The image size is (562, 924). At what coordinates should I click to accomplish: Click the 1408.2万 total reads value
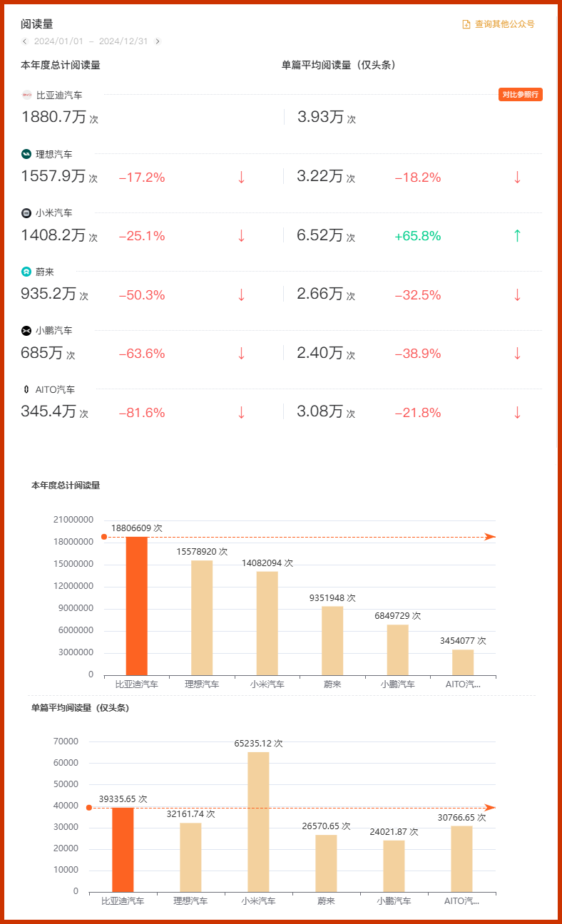(x=53, y=235)
